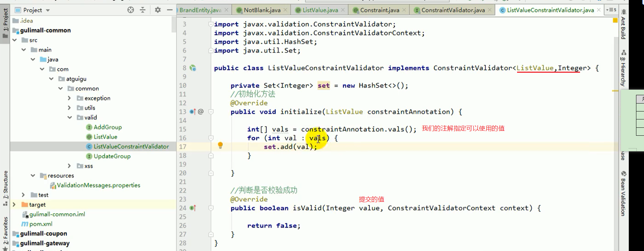
Task: Click the Hierarchy tool icon
Action: [x=624, y=53]
